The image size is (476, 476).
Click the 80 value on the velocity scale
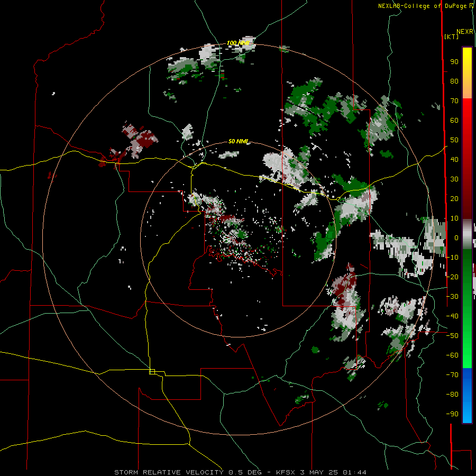(x=454, y=81)
